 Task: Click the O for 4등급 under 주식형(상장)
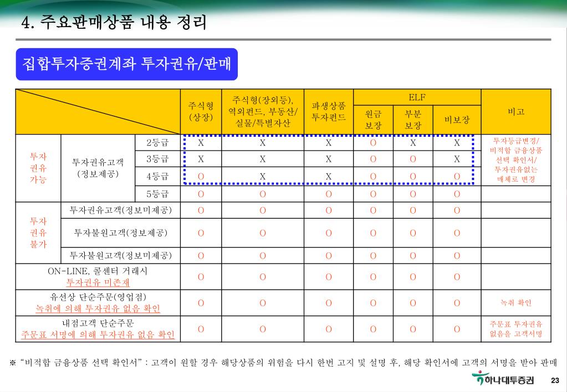click(x=201, y=176)
